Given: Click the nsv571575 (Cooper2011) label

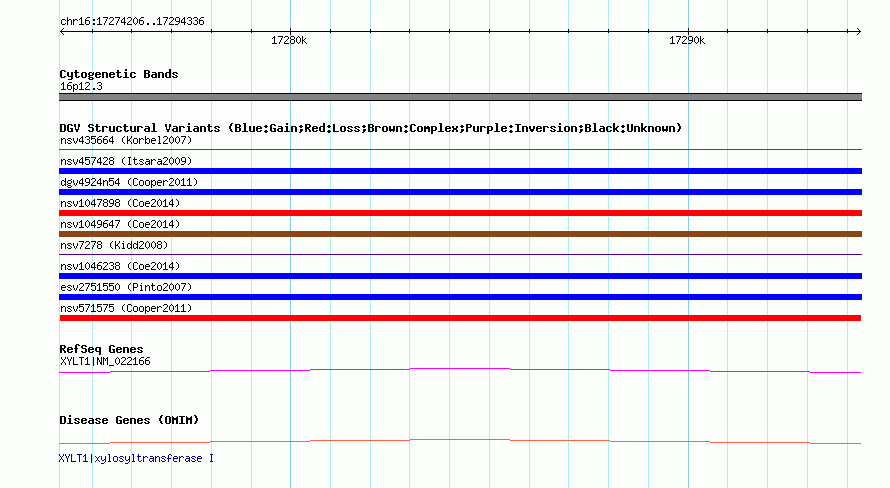Looking at the screenshot, I should click(126, 308).
